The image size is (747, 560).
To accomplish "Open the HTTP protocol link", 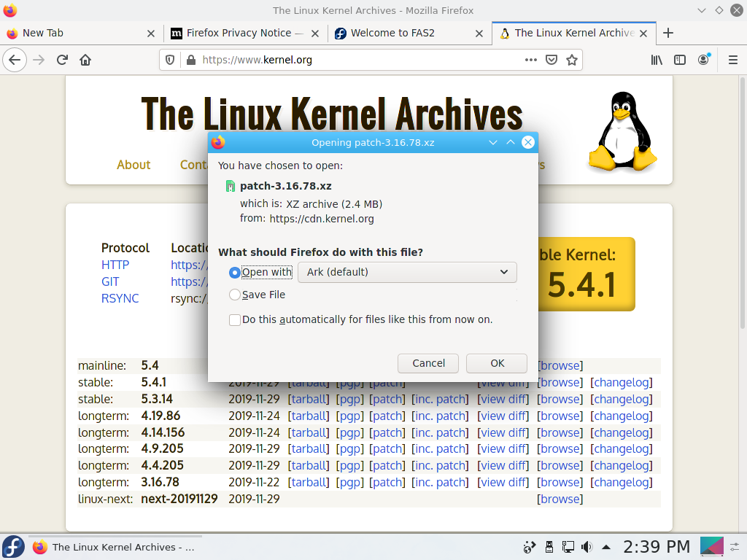I will 115,265.
